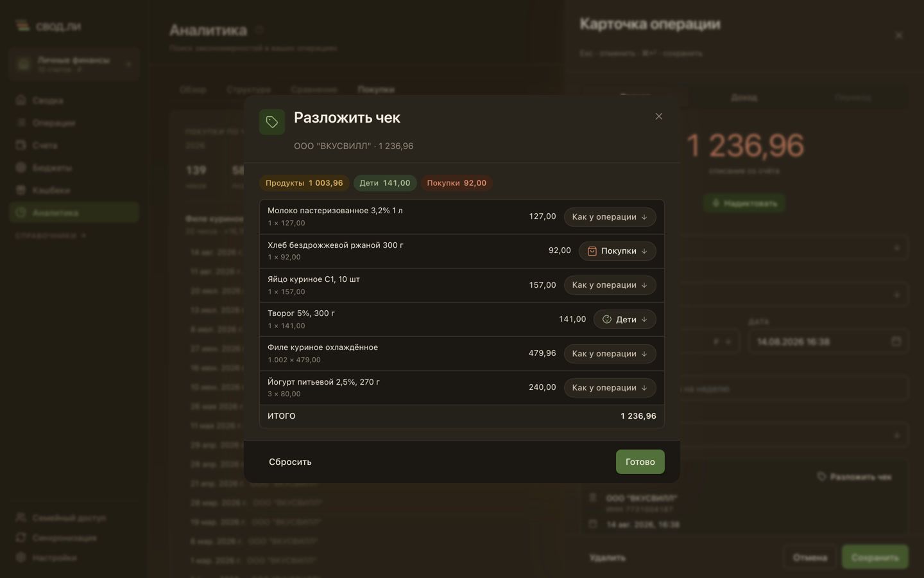Open Покупки category dropdown for Хлеб row
The height and width of the screenshot is (578, 924).
click(x=617, y=251)
